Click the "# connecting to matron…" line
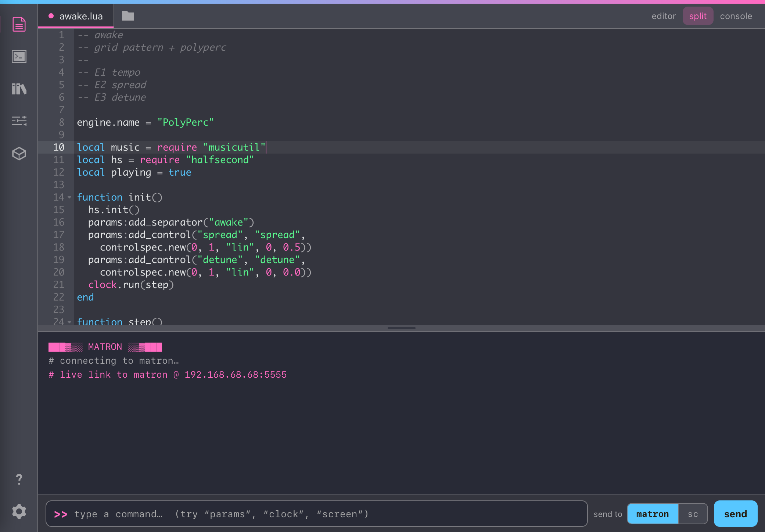 [x=114, y=361]
